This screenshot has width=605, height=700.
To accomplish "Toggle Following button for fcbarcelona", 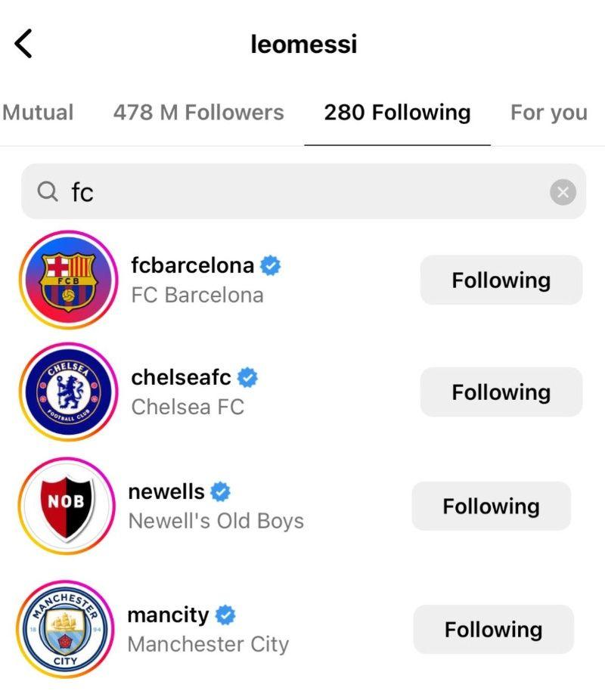I will 501,280.
